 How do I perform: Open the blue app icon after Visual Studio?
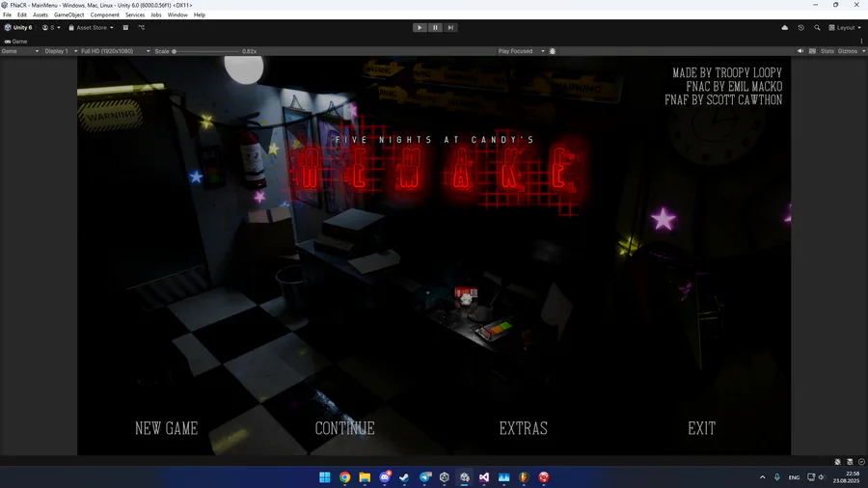tap(503, 477)
